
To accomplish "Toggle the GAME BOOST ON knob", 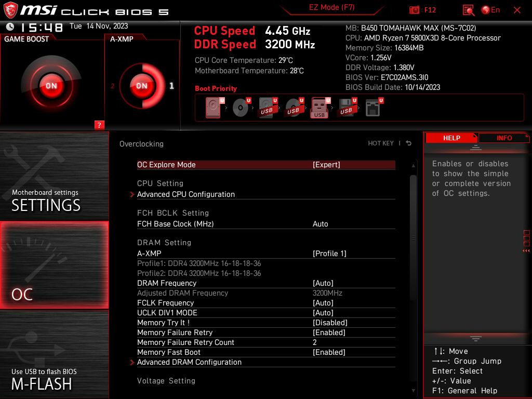I will (x=51, y=86).
